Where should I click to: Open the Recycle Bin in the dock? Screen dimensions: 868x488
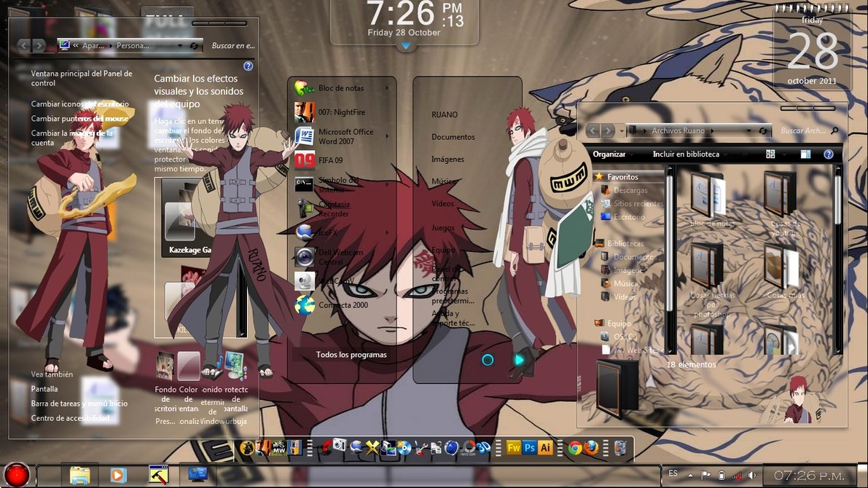(619, 448)
